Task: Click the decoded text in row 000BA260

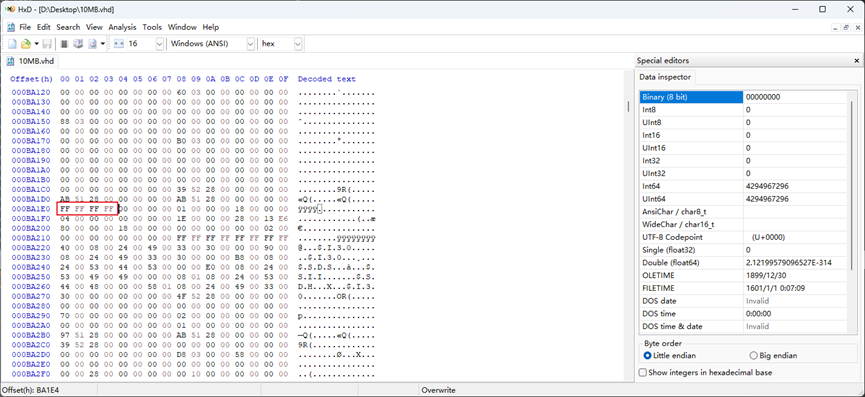Action: (337, 287)
